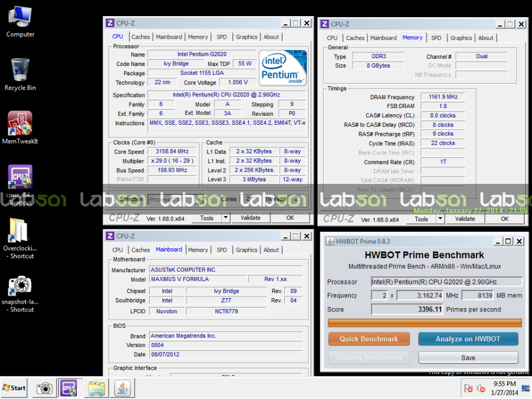Viewport: 532px width, 399px height.
Task: Open the camera snapshot app in taskbar
Action: pyautogui.click(x=44, y=388)
